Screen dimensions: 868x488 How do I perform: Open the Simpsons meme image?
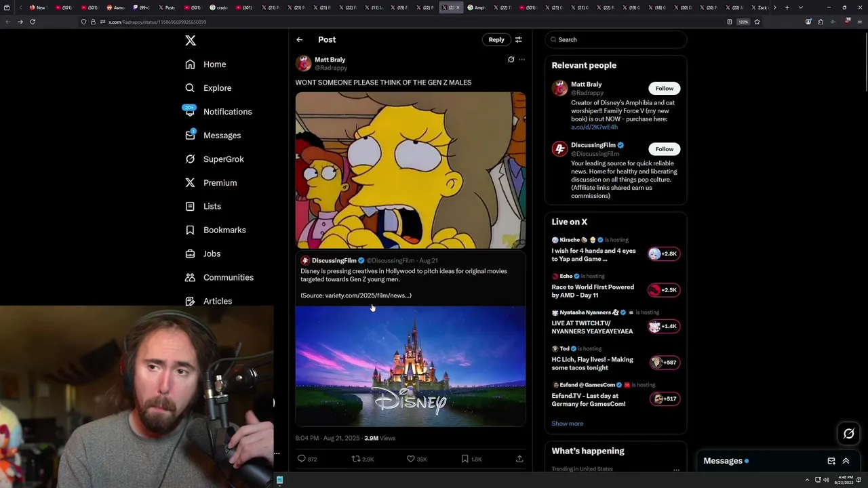pos(410,170)
